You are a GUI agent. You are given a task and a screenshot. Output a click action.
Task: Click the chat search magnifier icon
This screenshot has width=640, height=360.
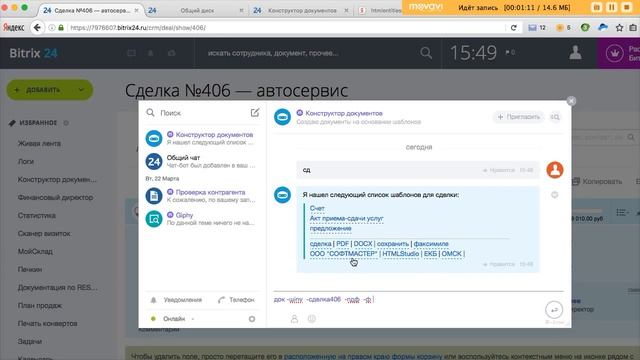[150, 113]
